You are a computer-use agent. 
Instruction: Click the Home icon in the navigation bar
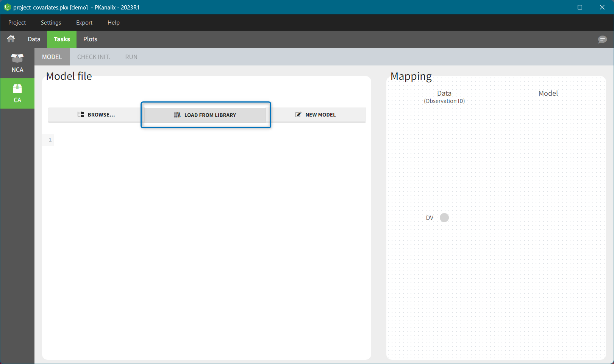[x=11, y=39]
